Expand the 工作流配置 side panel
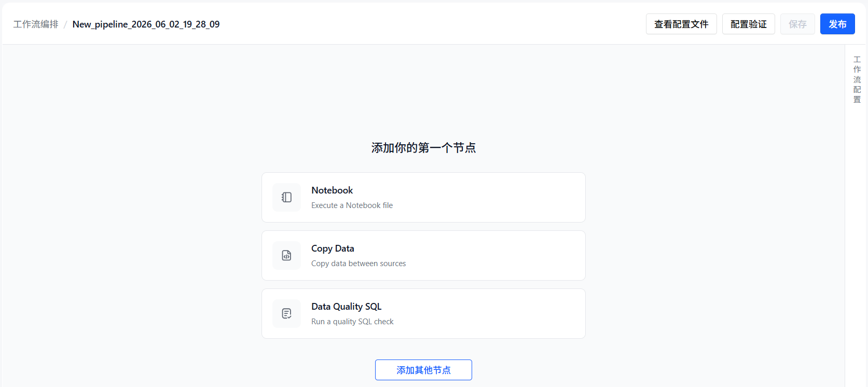Viewport: 868px width, 387px height. coord(857,79)
